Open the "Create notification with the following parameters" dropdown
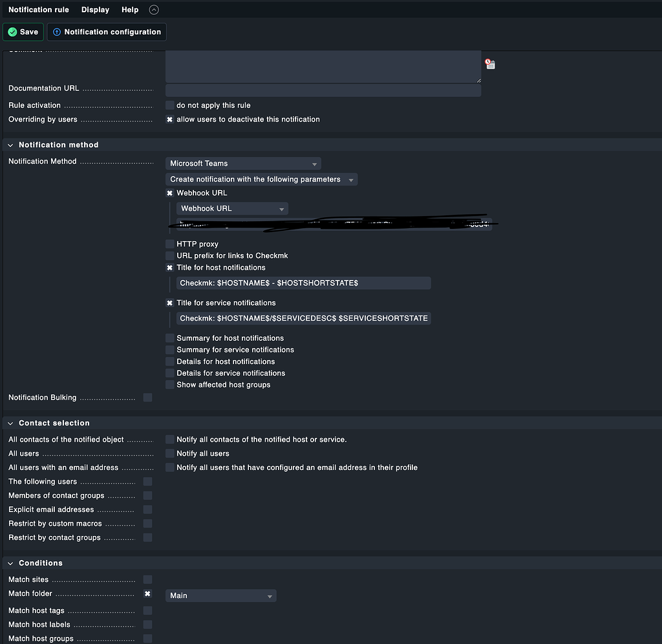662x644 pixels. (261, 179)
